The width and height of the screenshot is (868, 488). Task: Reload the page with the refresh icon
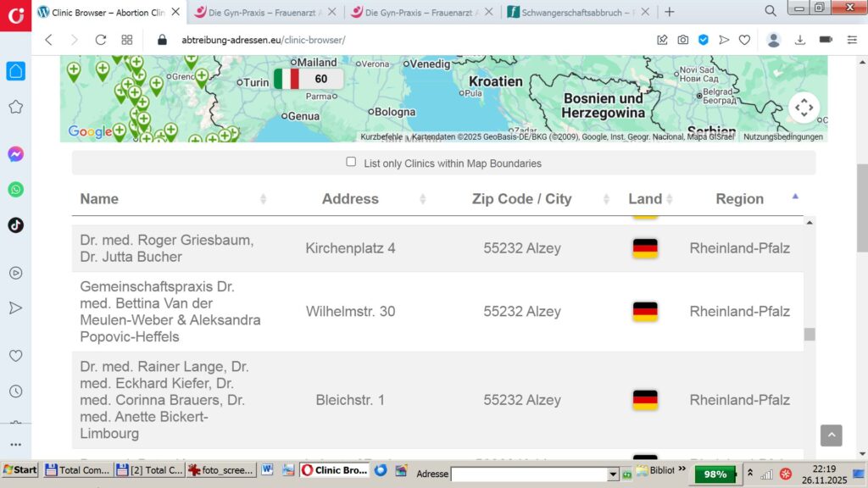coord(100,40)
